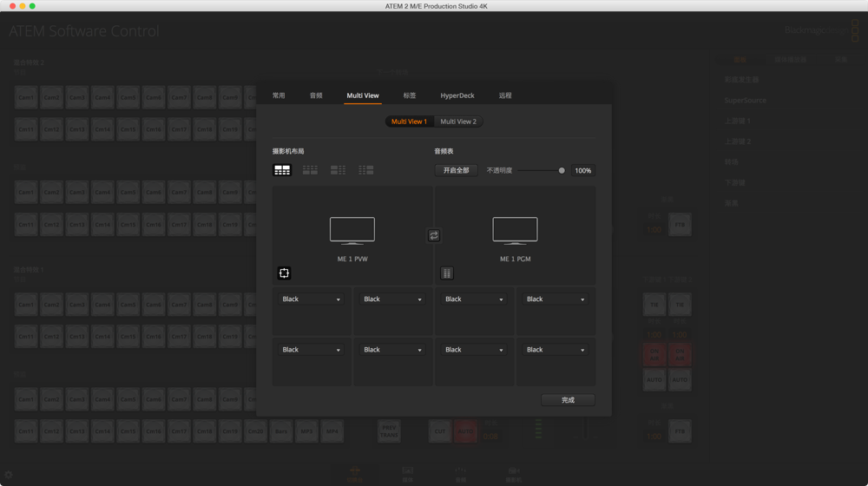Open the 摄影机 camera page icon

pos(513,475)
